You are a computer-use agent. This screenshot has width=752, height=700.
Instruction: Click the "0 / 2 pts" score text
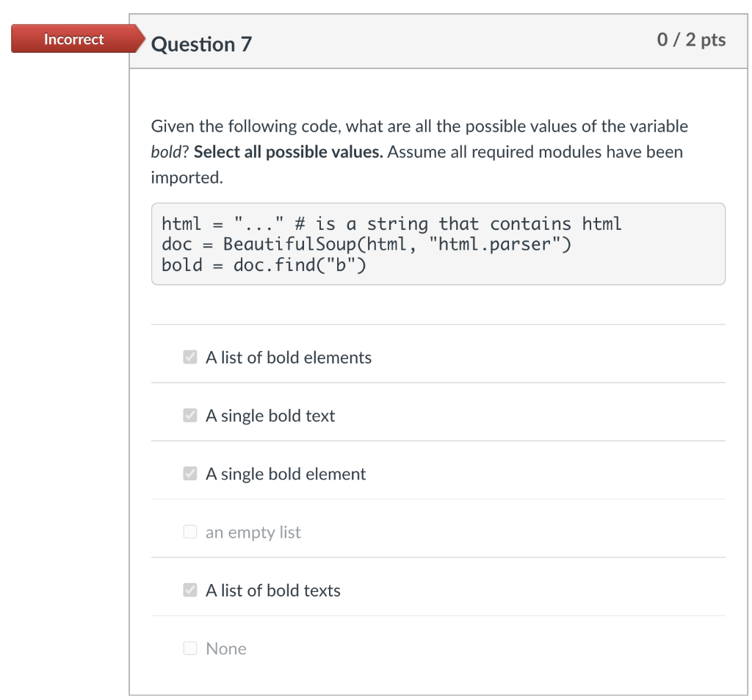(690, 40)
